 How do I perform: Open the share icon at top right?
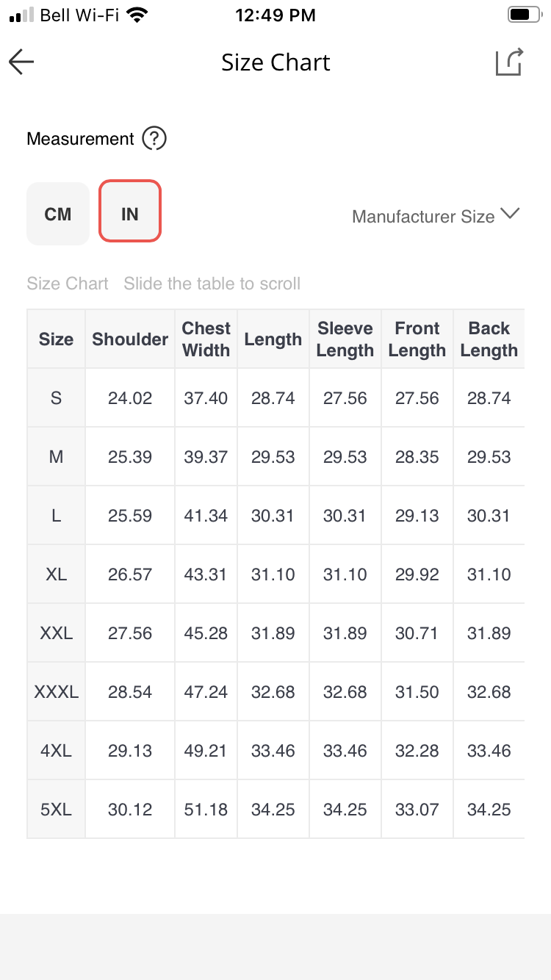click(509, 62)
